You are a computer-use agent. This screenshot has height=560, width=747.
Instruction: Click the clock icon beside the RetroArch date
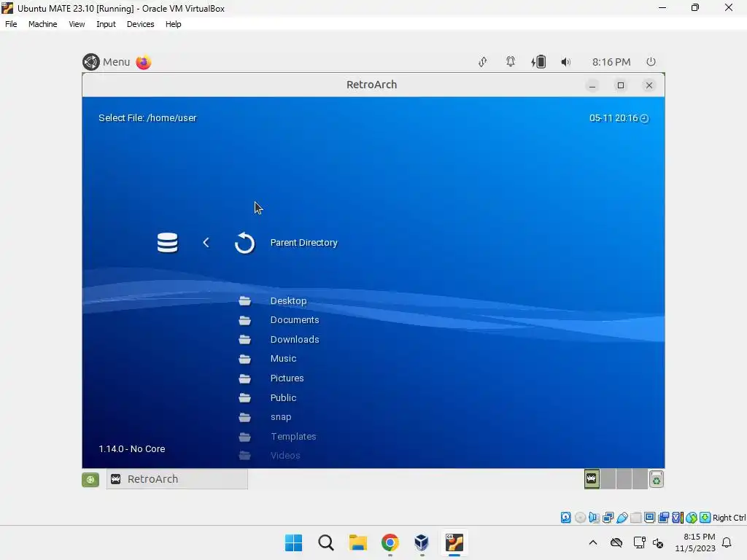click(x=644, y=118)
